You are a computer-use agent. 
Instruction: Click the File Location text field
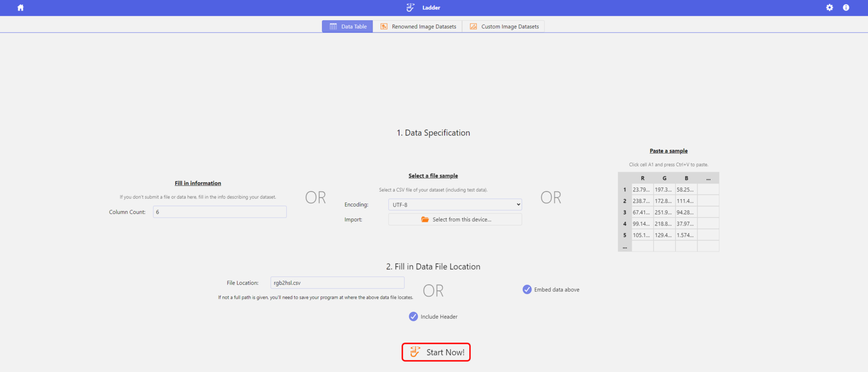[337, 283]
